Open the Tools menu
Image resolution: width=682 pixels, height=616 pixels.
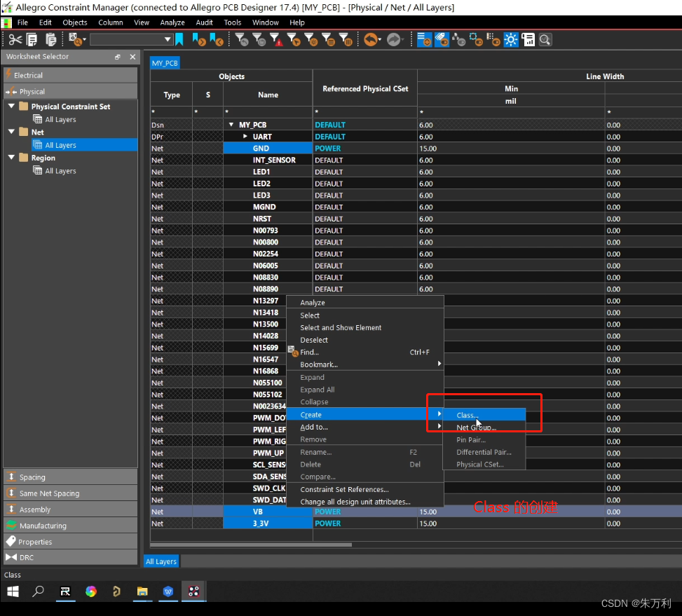tap(232, 22)
